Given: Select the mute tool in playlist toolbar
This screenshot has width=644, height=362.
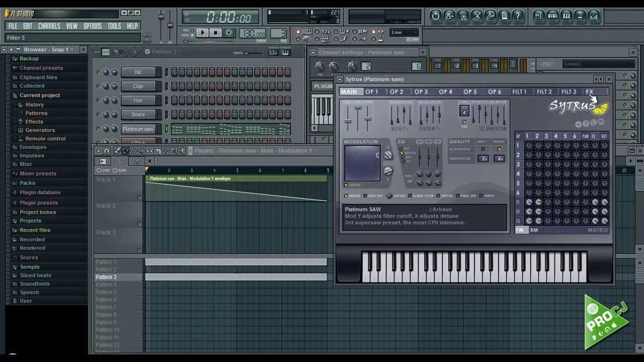Looking at the screenshot, I should pyautogui.click(x=141, y=151).
